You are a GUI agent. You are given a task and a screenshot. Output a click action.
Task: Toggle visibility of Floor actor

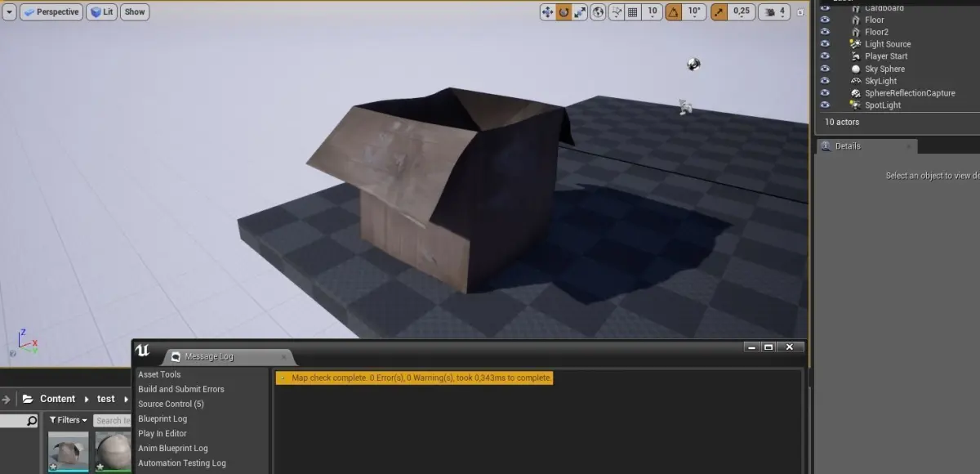click(825, 20)
